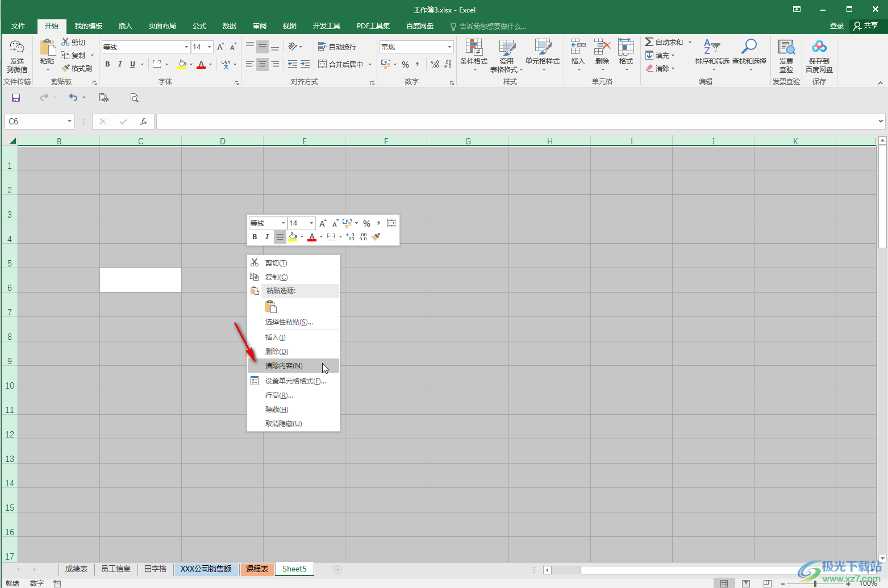Screen dimensions: 888x588
Task: Toggle Underline in the ribbon font group
Action: [132, 64]
